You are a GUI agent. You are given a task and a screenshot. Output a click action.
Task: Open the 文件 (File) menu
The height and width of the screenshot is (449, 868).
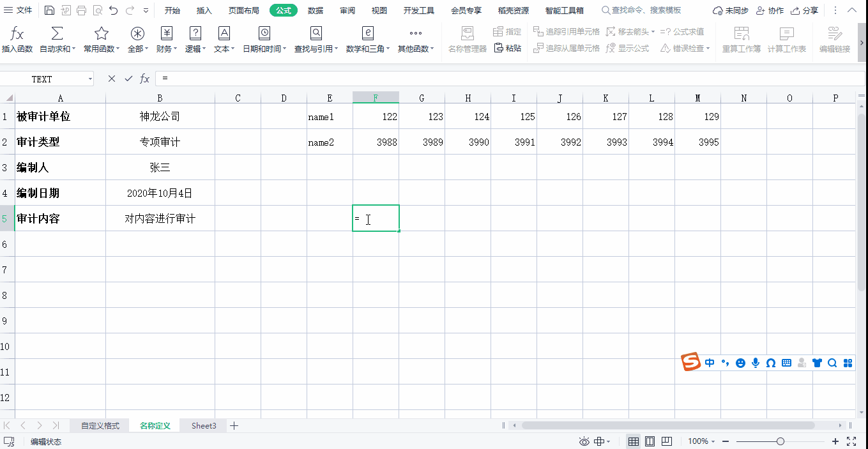pyautogui.click(x=19, y=10)
